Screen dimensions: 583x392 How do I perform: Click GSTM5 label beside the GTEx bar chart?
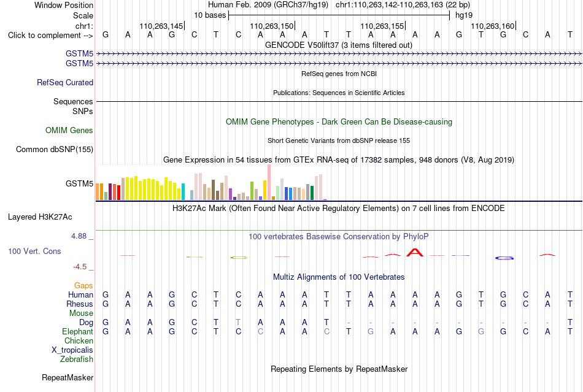(x=79, y=183)
